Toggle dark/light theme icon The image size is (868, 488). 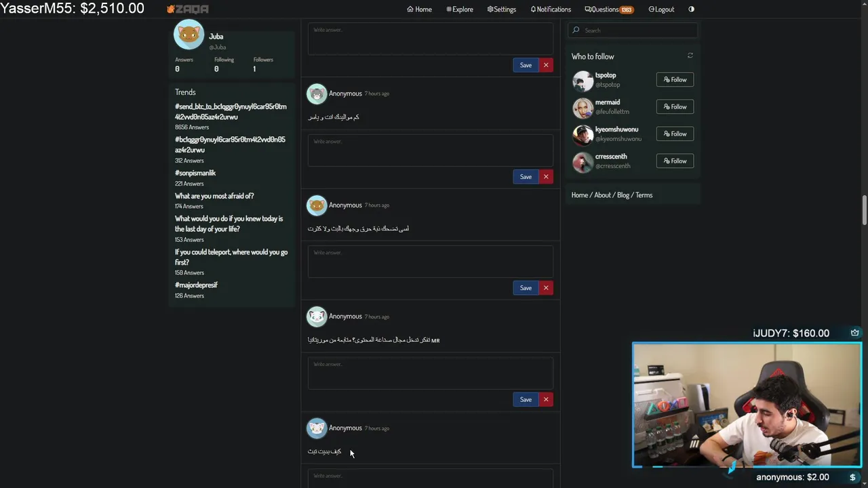pyautogui.click(x=691, y=9)
